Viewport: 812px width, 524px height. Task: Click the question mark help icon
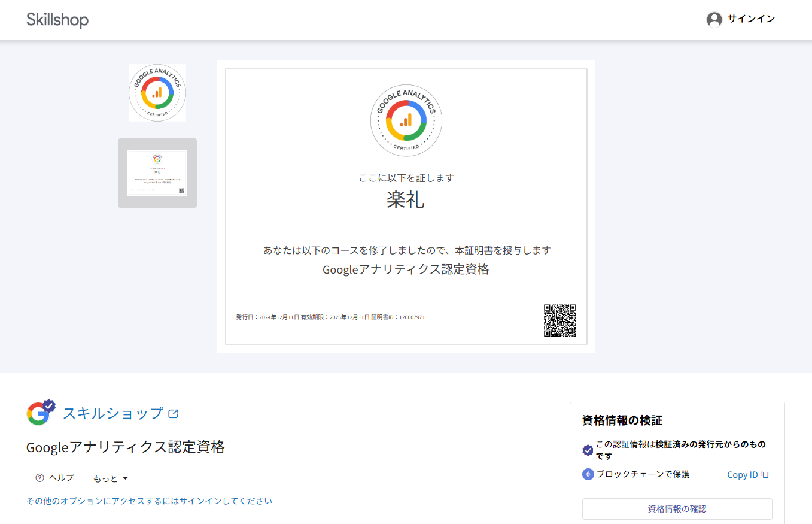pyautogui.click(x=40, y=478)
